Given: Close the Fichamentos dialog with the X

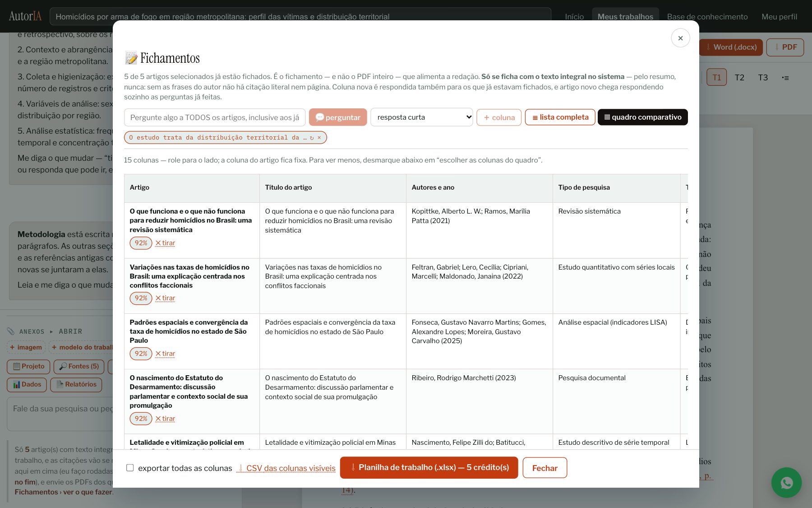Looking at the screenshot, I should coord(680,38).
